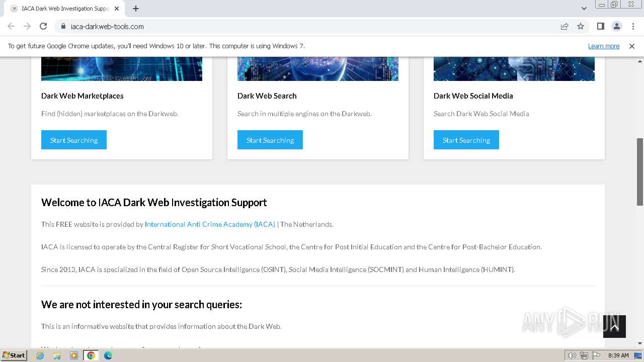
Task: Open Chrome three-dot menu
Action: point(633,26)
